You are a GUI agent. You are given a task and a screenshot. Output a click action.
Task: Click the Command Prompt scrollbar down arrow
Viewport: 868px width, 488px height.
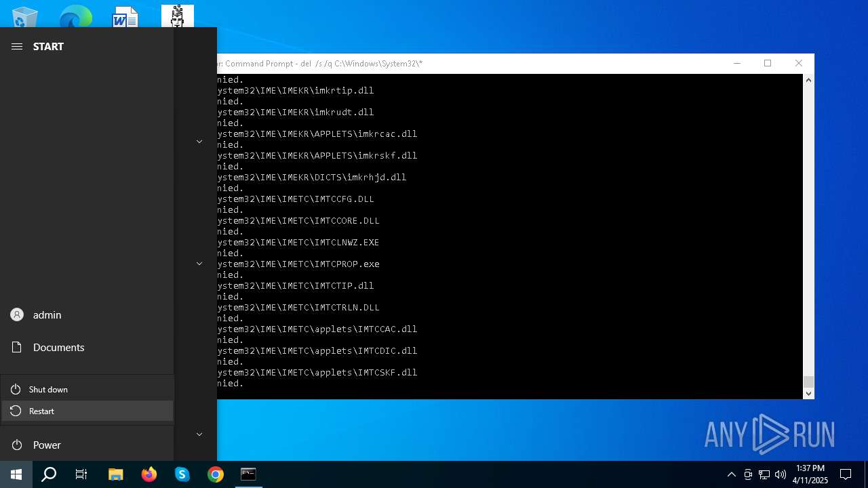coord(808,393)
